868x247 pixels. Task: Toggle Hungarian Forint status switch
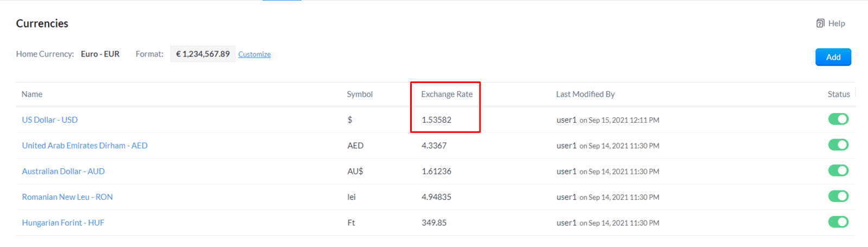(x=838, y=222)
